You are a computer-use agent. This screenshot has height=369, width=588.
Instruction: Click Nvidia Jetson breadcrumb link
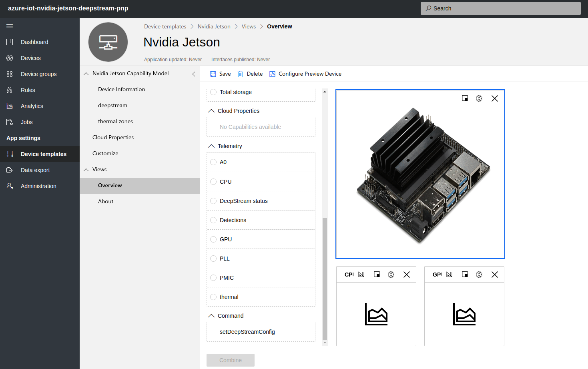pyautogui.click(x=214, y=26)
